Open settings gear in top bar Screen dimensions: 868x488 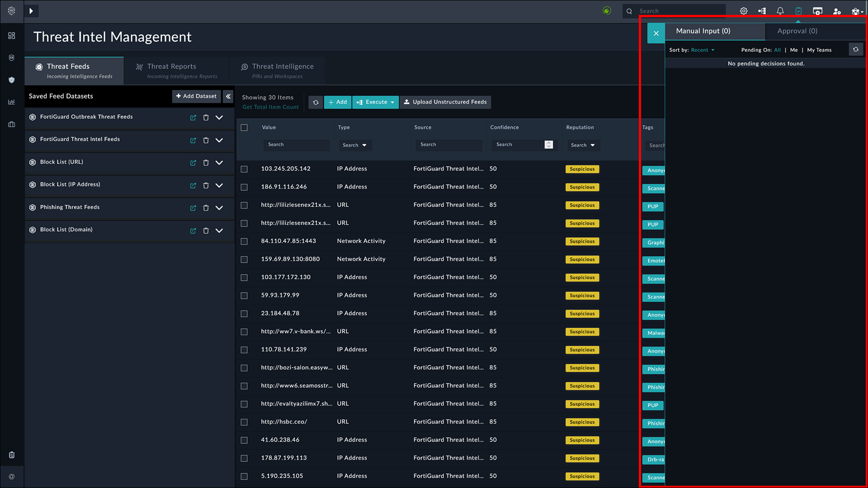pos(744,11)
